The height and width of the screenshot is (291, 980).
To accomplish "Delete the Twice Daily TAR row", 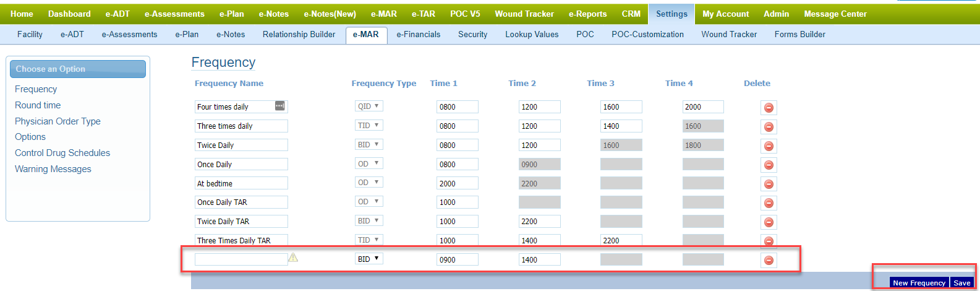I will click(769, 222).
